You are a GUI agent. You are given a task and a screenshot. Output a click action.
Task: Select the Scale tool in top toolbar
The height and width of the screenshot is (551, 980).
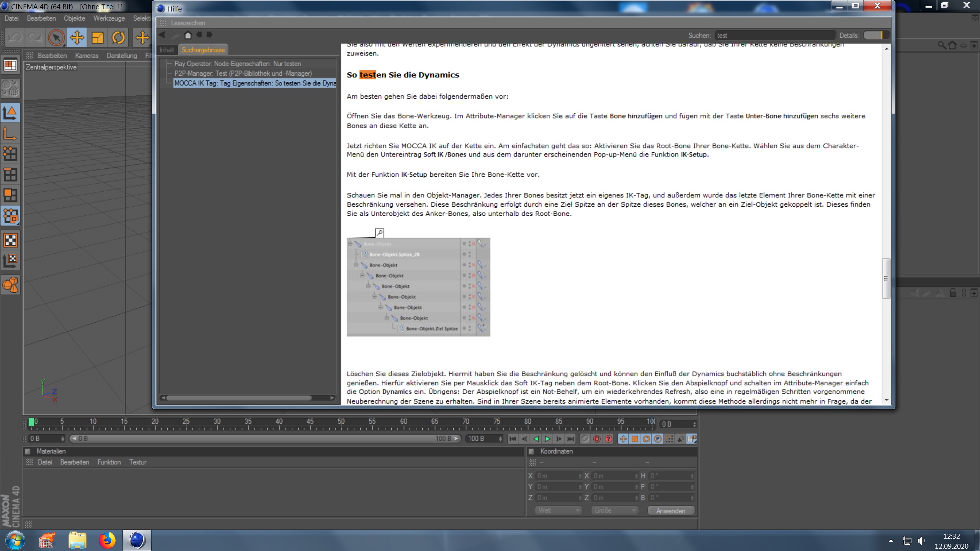pyautogui.click(x=98, y=37)
